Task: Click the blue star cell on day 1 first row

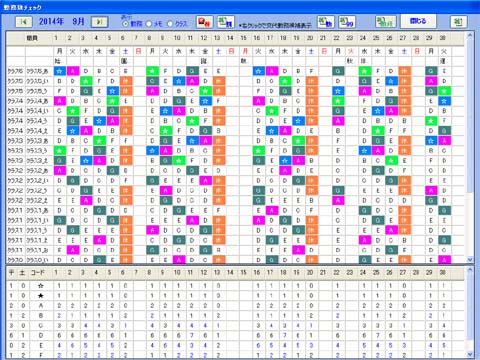Action: click(x=60, y=71)
